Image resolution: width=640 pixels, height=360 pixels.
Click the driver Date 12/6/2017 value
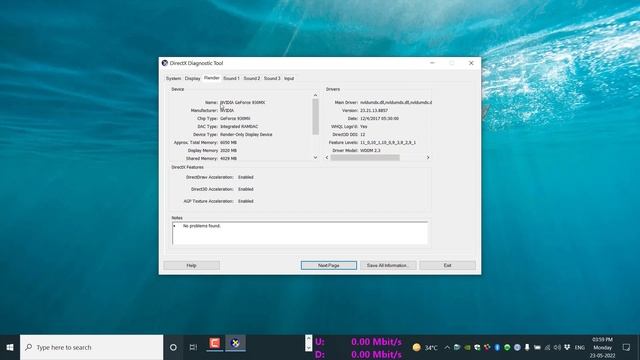click(379, 118)
